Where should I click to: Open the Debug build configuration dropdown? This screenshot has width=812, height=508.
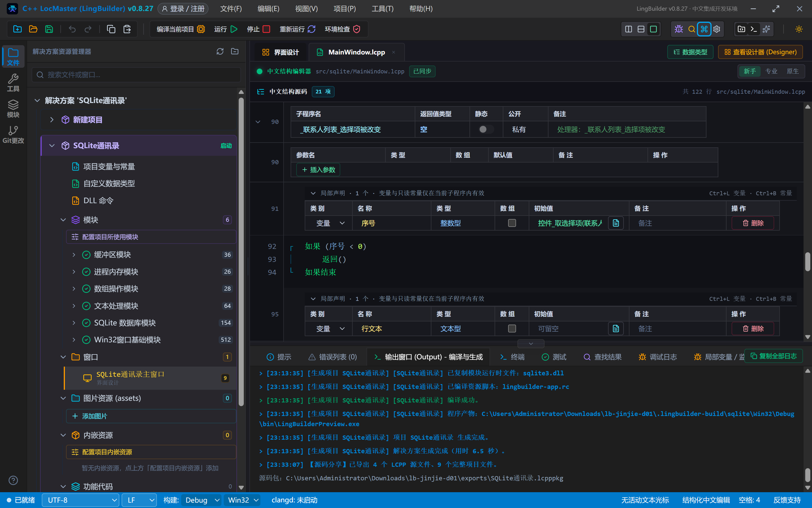[201, 500]
